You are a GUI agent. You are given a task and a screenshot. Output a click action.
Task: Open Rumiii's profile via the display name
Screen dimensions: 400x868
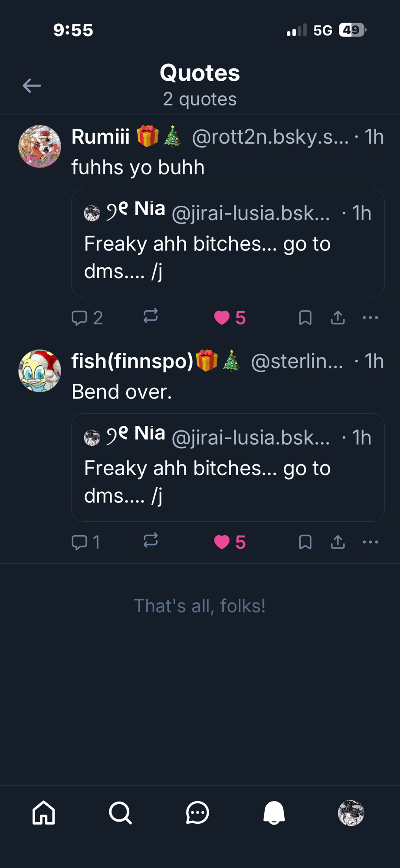100,137
